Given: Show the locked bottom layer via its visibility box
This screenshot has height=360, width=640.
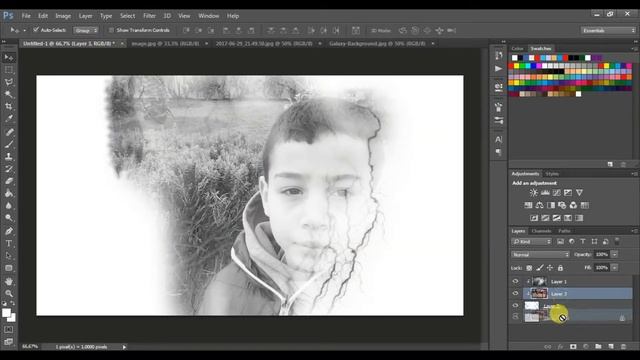Looking at the screenshot, I should [515, 316].
